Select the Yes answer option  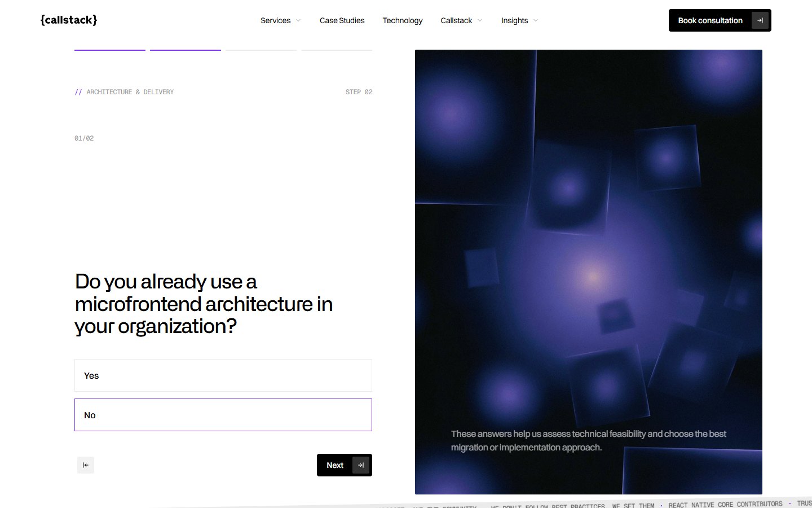pyautogui.click(x=223, y=375)
